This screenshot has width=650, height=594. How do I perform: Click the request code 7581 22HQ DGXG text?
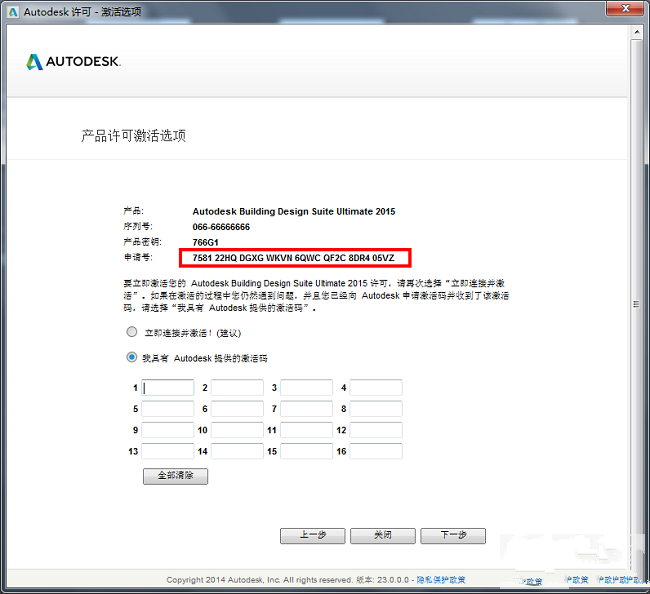point(293,258)
